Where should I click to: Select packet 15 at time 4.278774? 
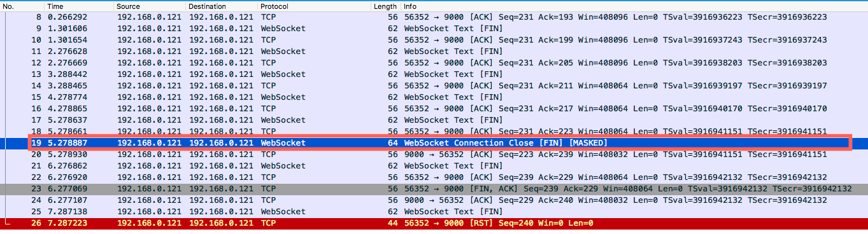pyautogui.click(x=434, y=97)
